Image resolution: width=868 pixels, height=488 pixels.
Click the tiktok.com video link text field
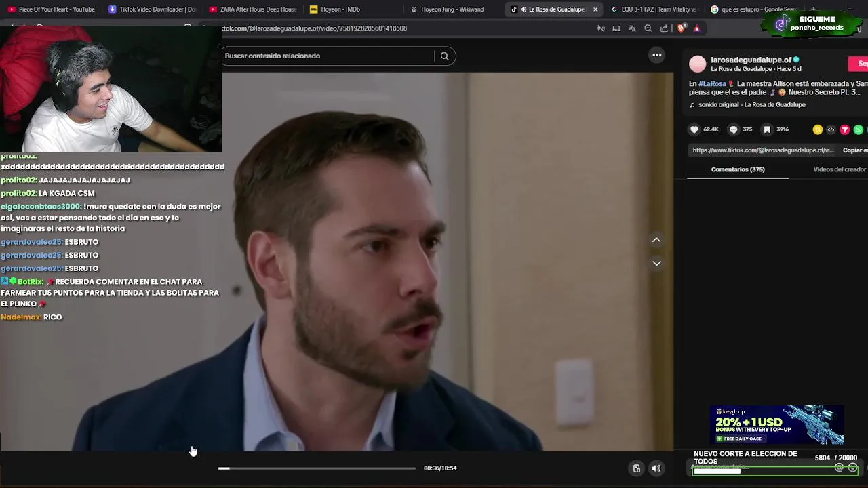tap(763, 150)
